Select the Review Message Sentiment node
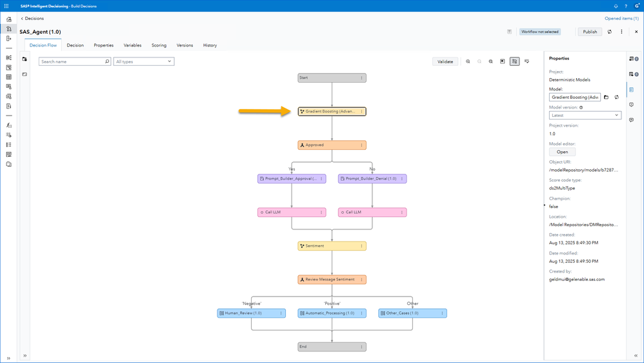644x363 pixels. 332,280
